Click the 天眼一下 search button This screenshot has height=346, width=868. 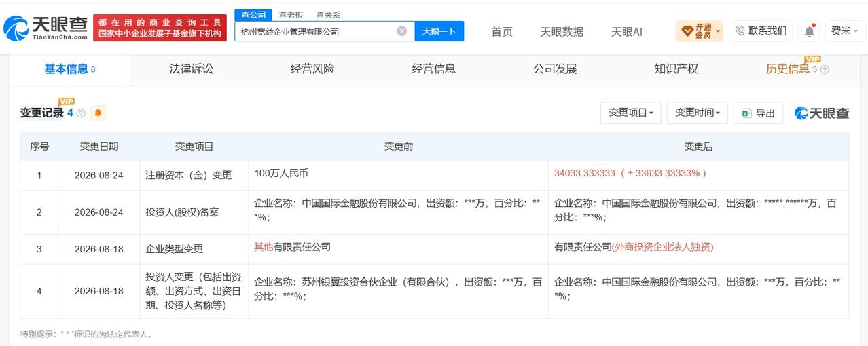[439, 31]
